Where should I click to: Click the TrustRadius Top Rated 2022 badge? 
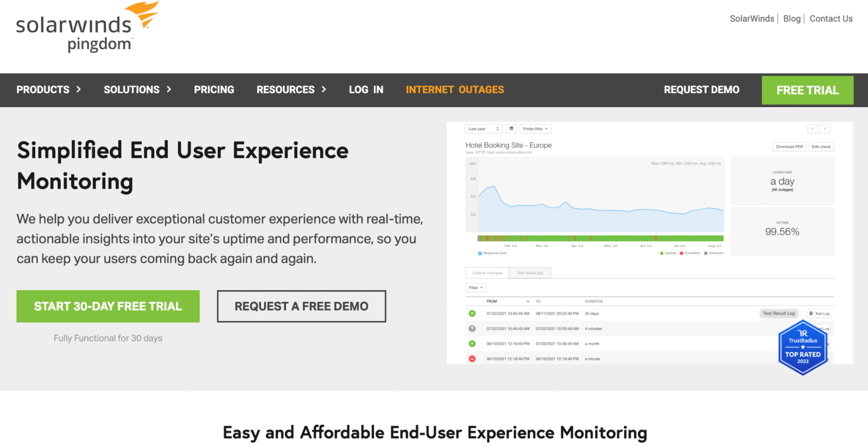pos(802,347)
